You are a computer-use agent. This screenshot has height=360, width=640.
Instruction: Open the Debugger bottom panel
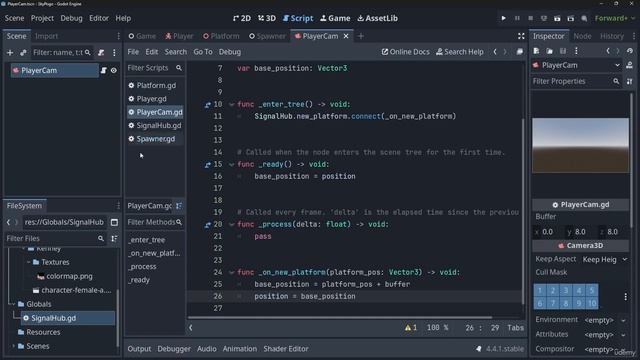click(174, 349)
